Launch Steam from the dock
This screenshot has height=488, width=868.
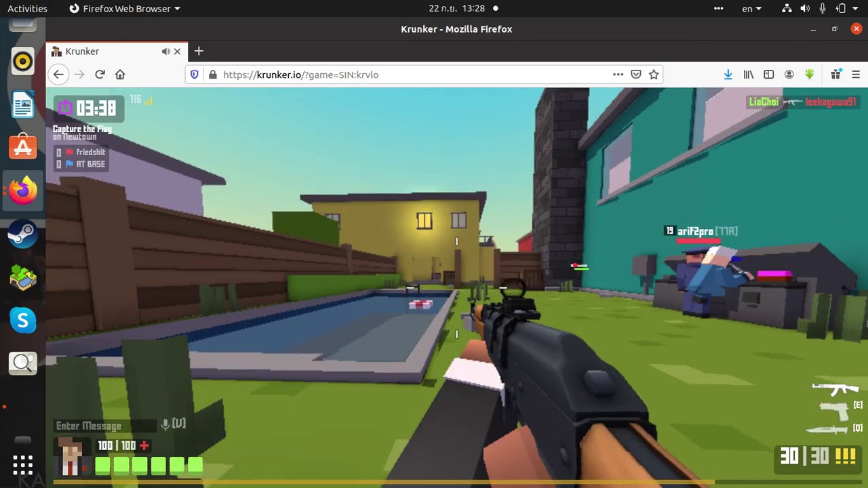(22, 235)
